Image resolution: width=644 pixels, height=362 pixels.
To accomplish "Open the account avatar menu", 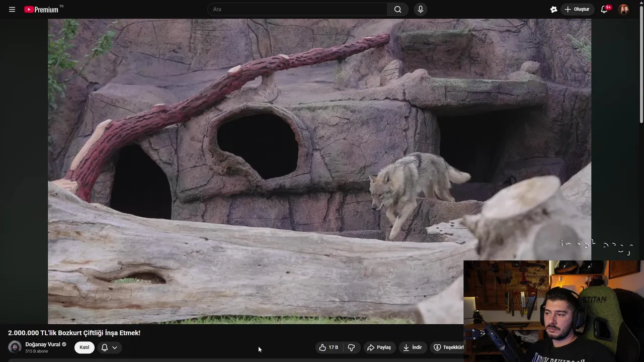I will [x=623, y=9].
